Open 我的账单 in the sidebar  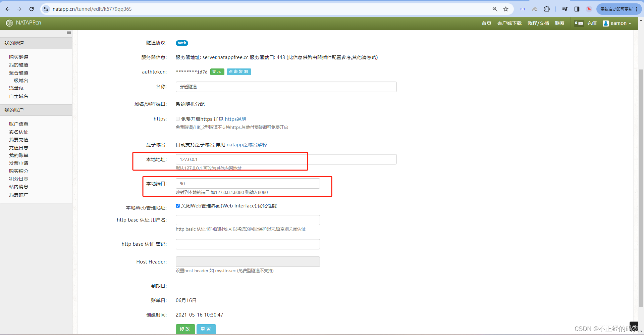(18, 155)
